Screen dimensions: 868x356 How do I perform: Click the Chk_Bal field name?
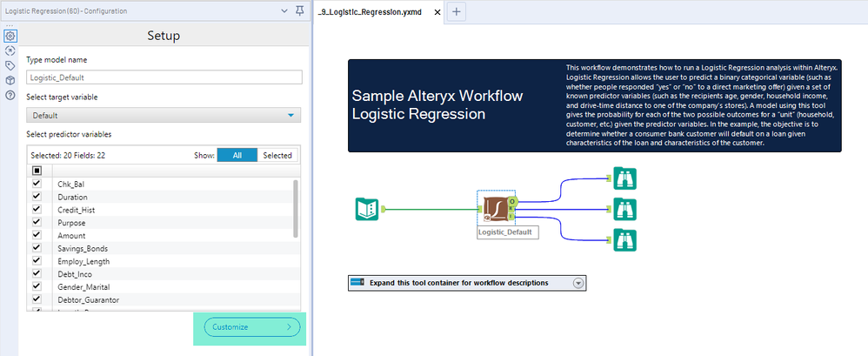(70, 184)
